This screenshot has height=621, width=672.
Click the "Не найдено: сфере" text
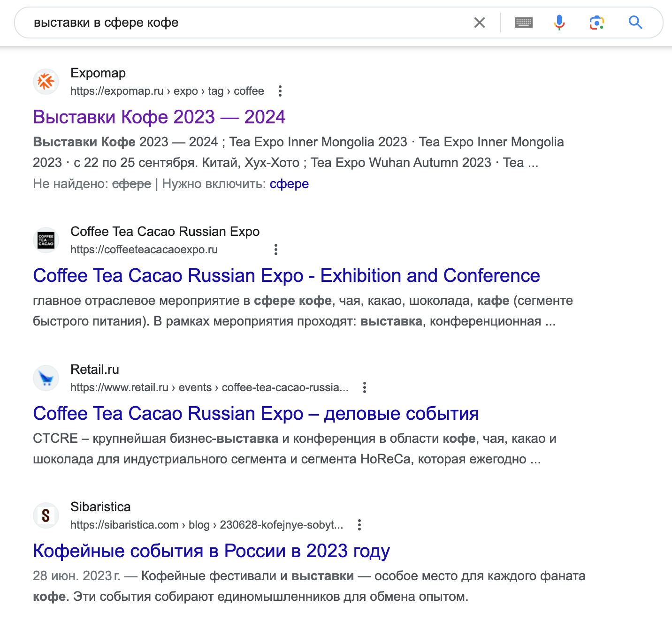(92, 183)
